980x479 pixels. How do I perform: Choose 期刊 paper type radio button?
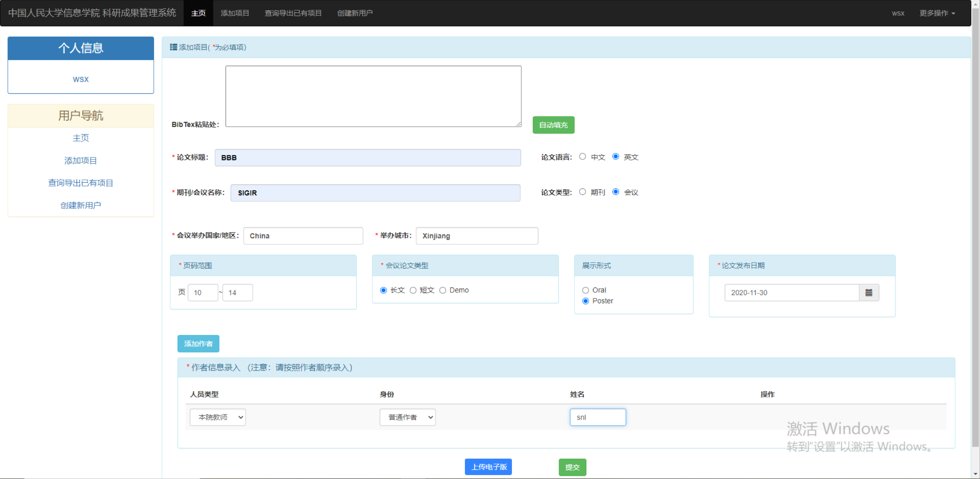583,192
